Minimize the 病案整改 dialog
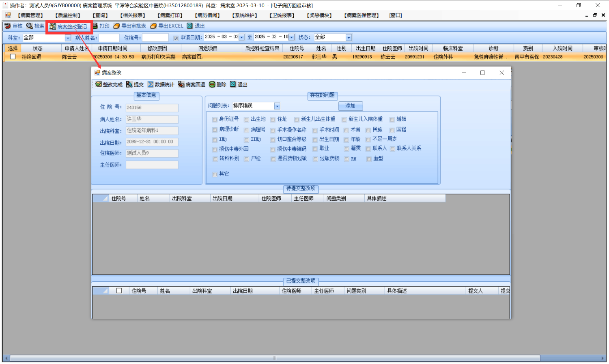 coord(464,73)
